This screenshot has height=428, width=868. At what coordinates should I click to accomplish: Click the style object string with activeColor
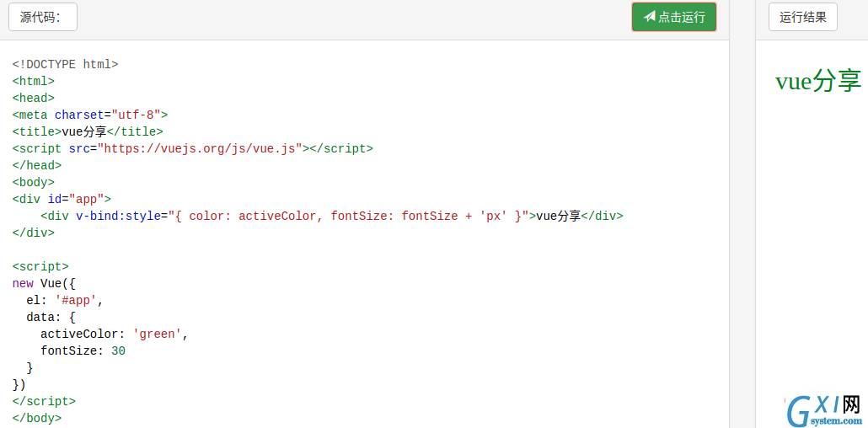click(352, 216)
